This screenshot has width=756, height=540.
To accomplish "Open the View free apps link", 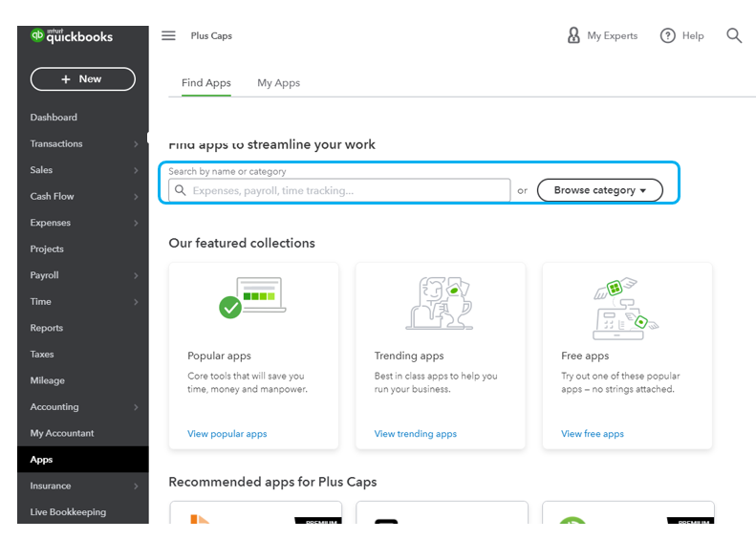I will tap(593, 434).
